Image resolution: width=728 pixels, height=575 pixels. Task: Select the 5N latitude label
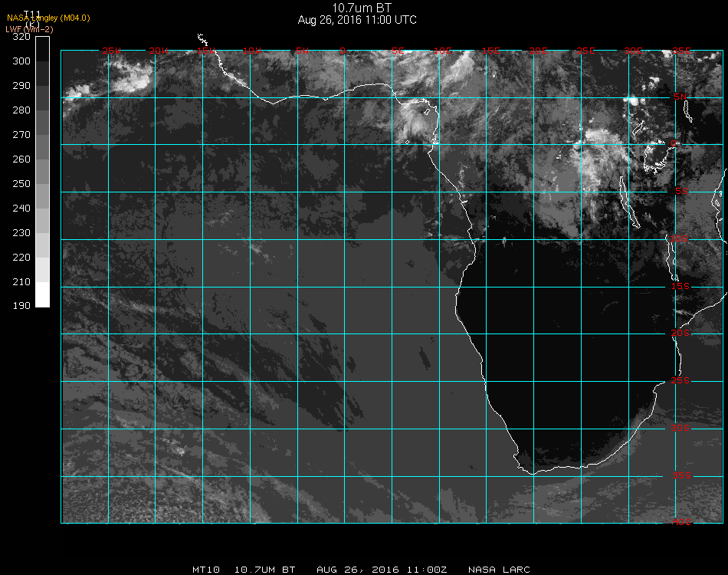pos(680,97)
